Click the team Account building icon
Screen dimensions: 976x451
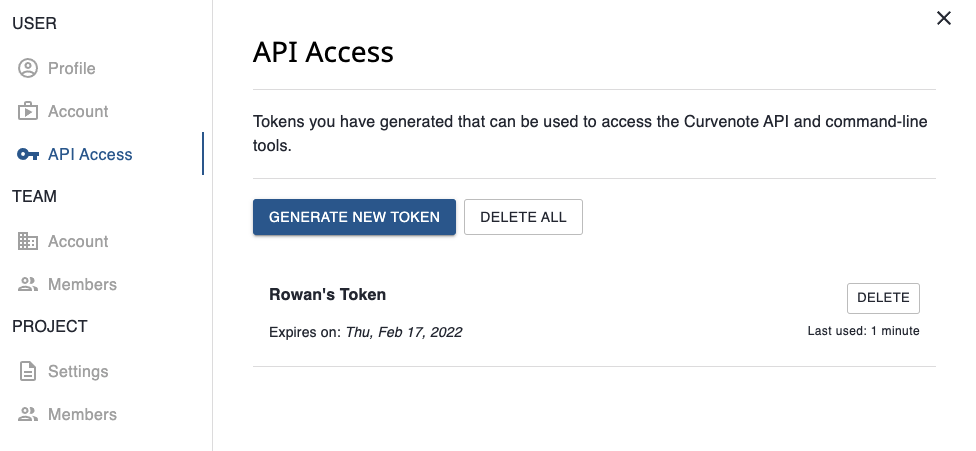click(27, 241)
